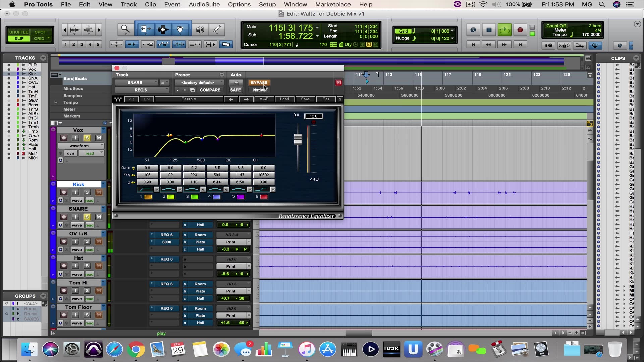Click the COMPARE button
Image resolution: width=644 pixels, height=362 pixels.
pyautogui.click(x=210, y=90)
